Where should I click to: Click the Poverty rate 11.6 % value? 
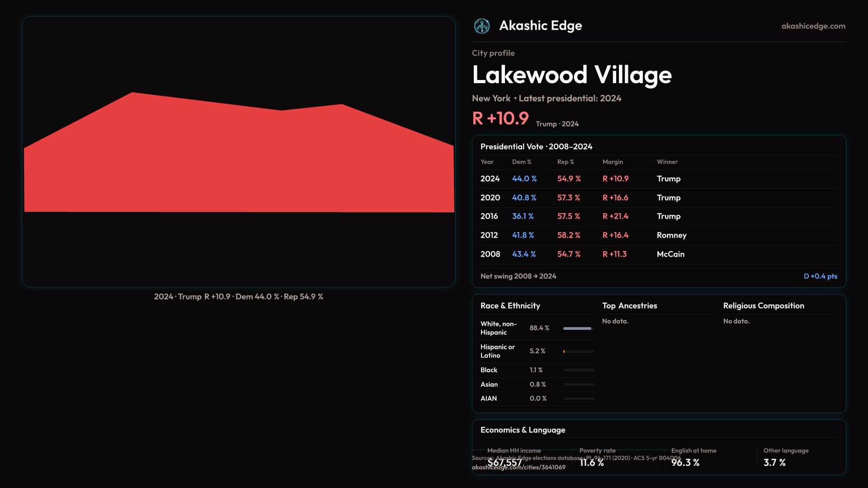coord(592,463)
